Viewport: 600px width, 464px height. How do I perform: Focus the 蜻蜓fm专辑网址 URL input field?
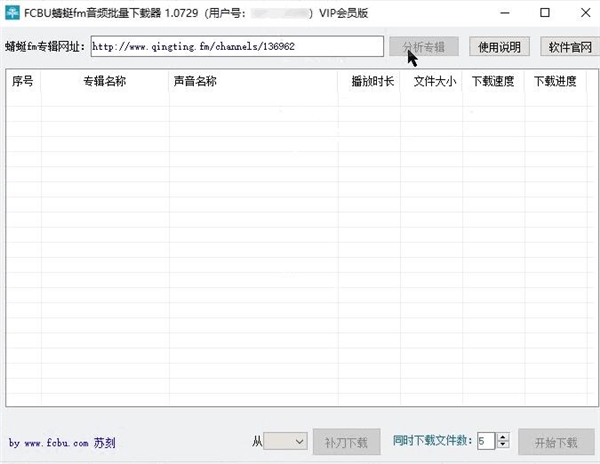237,46
